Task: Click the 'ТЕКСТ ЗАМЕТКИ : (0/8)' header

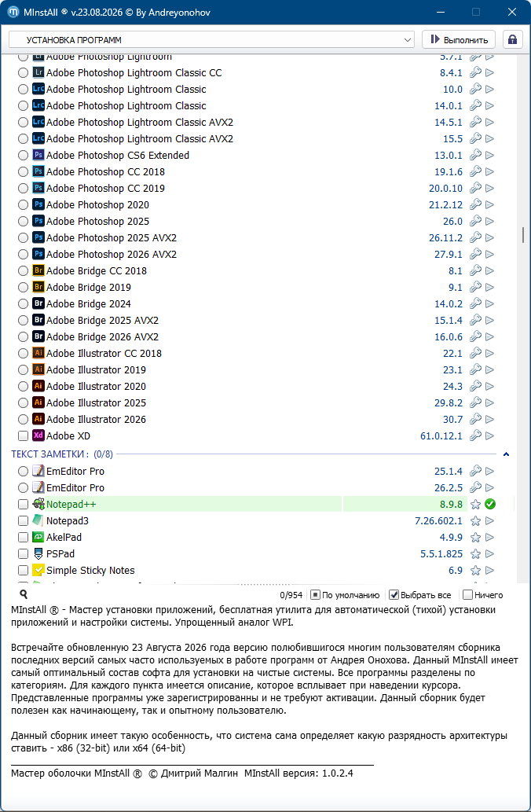Action: pos(62,454)
